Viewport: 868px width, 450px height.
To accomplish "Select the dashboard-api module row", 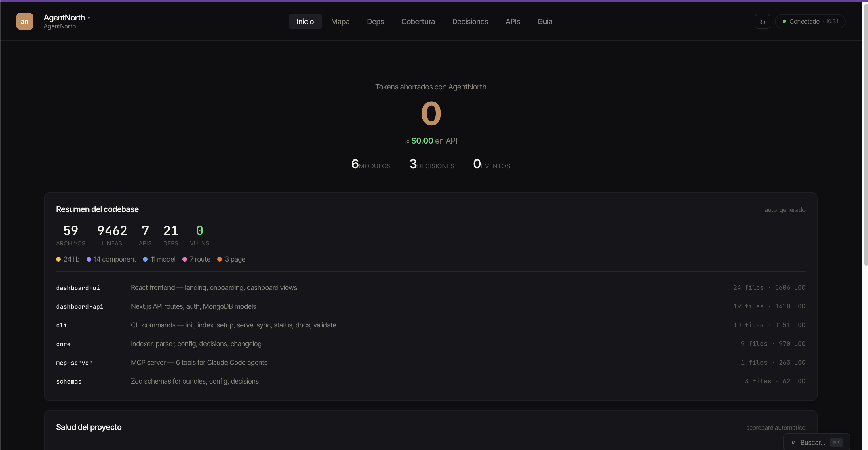I will (x=431, y=306).
